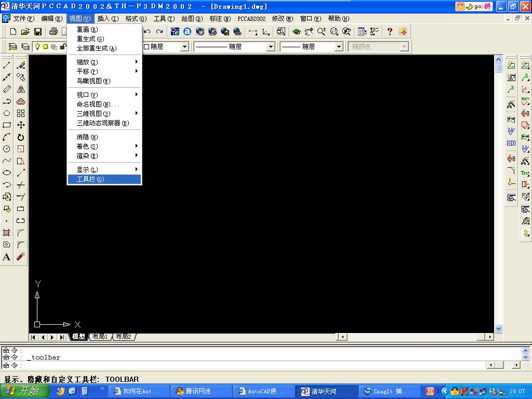Click the Undo arrow icon

tap(147, 32)
